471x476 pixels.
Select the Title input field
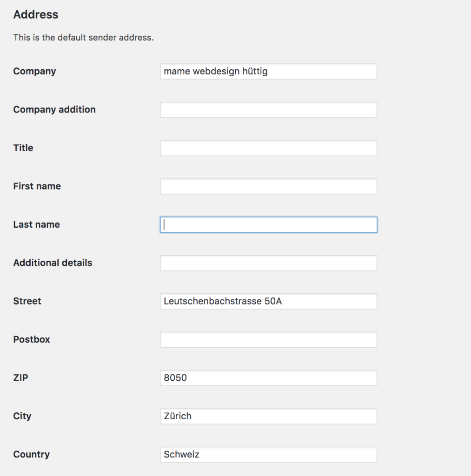point(268,148)
